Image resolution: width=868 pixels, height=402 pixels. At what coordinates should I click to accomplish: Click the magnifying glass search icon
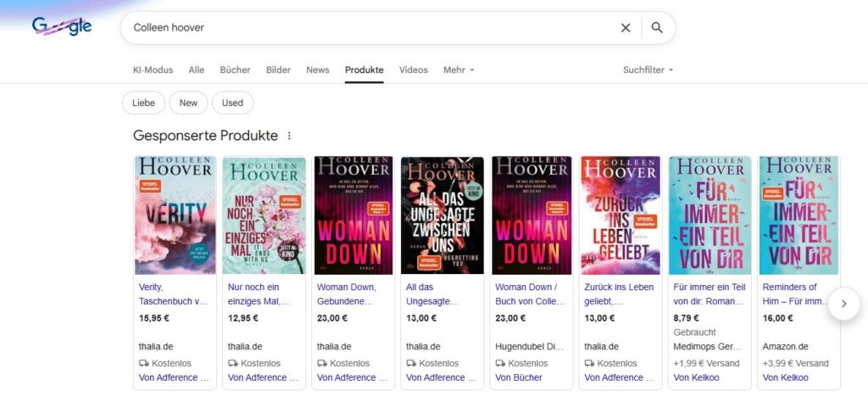pos(657,28)
